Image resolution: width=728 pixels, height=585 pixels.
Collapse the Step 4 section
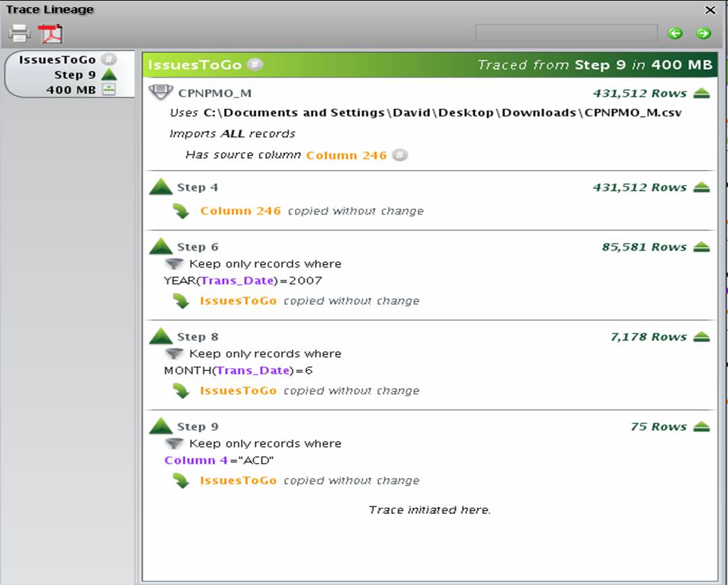coord(702,188)
